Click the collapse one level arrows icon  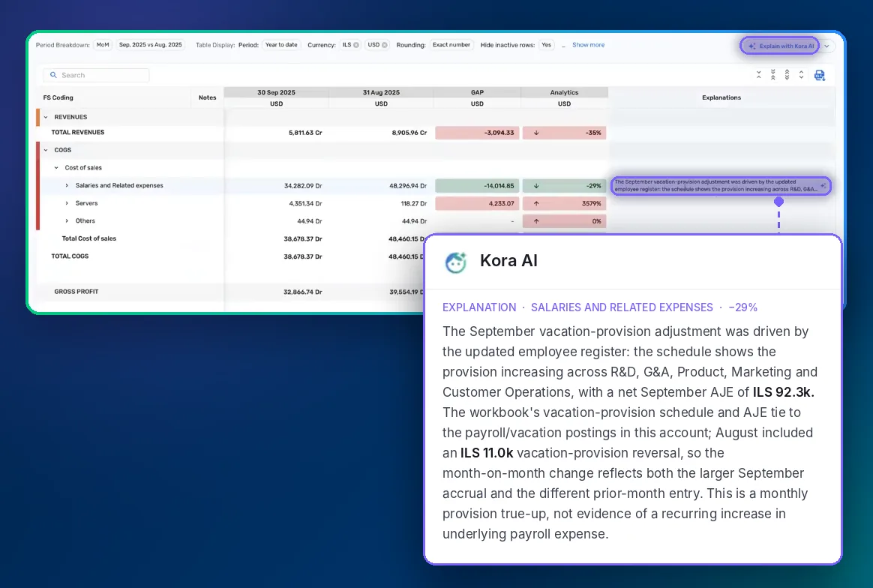point(758,74)
